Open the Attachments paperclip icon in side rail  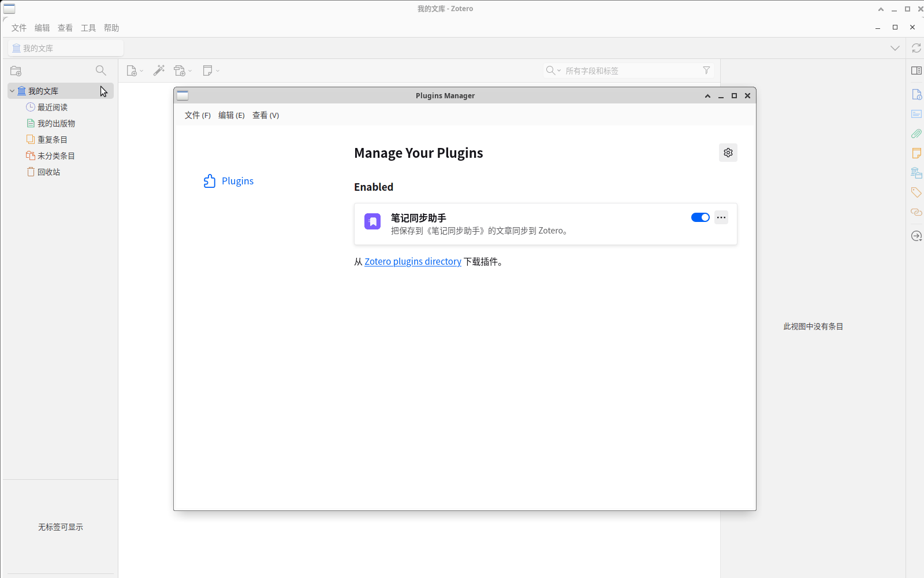[x=916, y=134]
